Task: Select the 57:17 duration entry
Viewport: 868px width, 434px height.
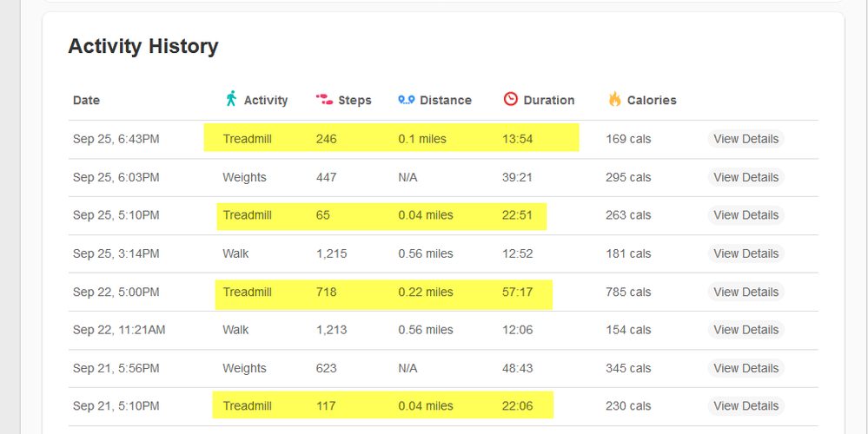Action: [x=517, y=292]
